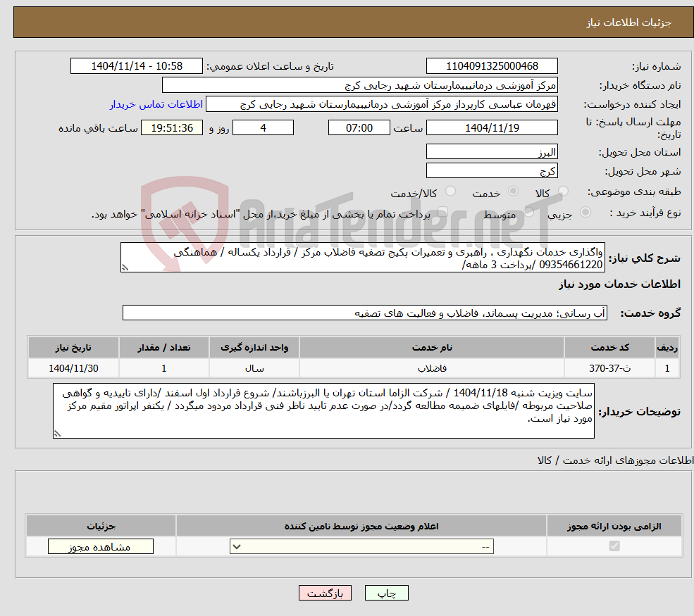Click the resize handle of need description box
Screen dimensions: 694x616
125,268
